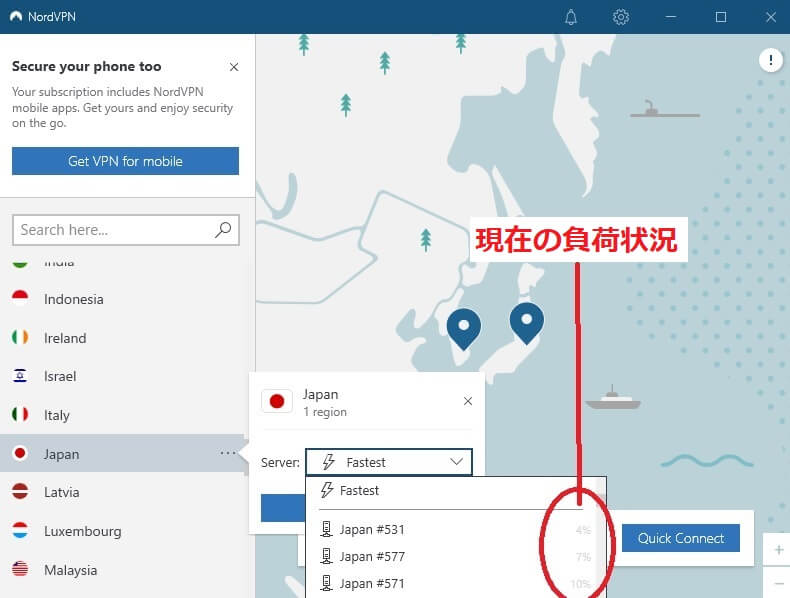Click the Luxembourg flag icon

(x=20, y=530)
